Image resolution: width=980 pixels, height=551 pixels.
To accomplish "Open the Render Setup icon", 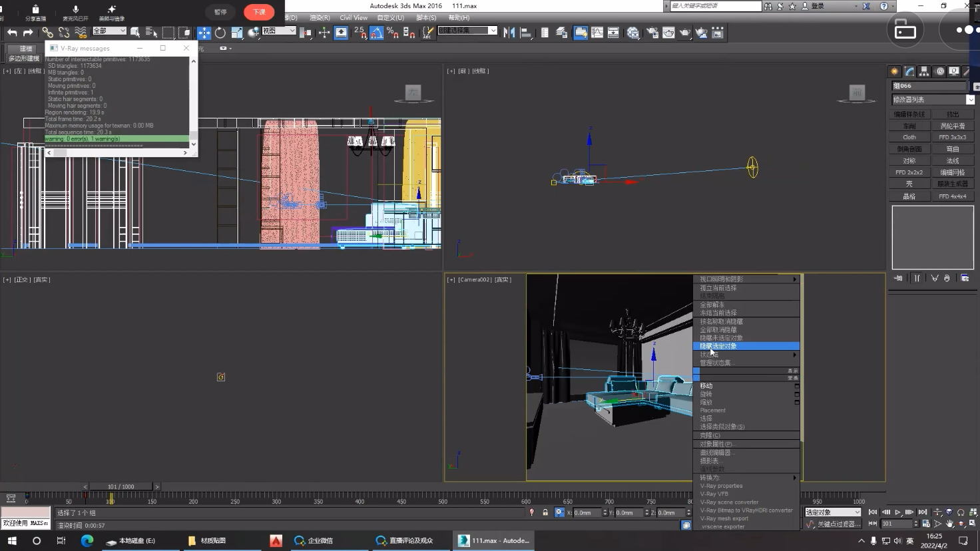I will pyautogui.click(x=652, y=32).
